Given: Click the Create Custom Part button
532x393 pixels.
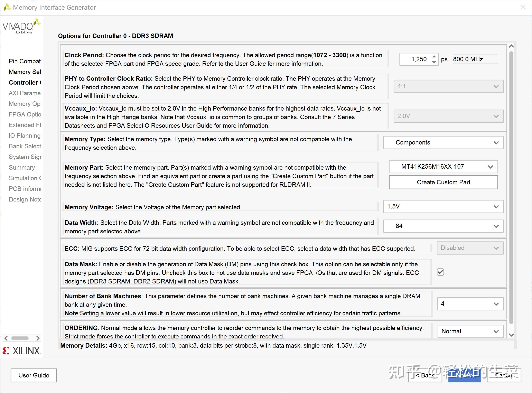Looking at the screenshot, I should (x=443, y=182).
